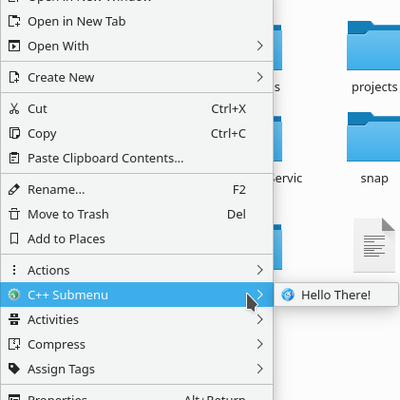Image resolution: width=400 pixels, height=400 pixels.
Task: Choose the Hello There! submenu item
Action: click(x=336, y=295)
